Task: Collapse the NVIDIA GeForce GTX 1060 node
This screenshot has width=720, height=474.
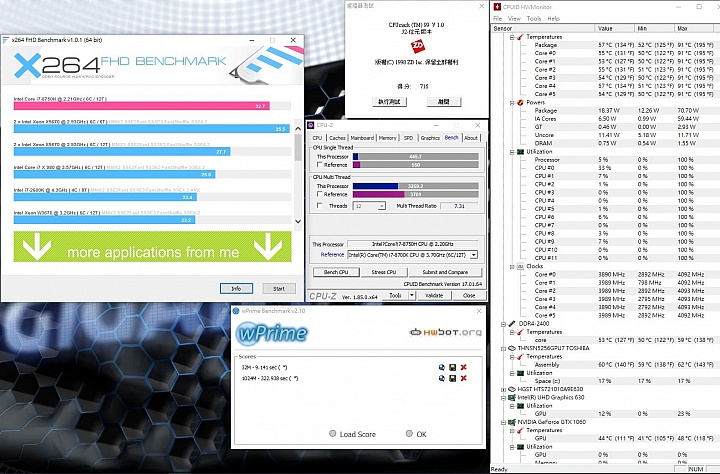Action: point(504,423)
